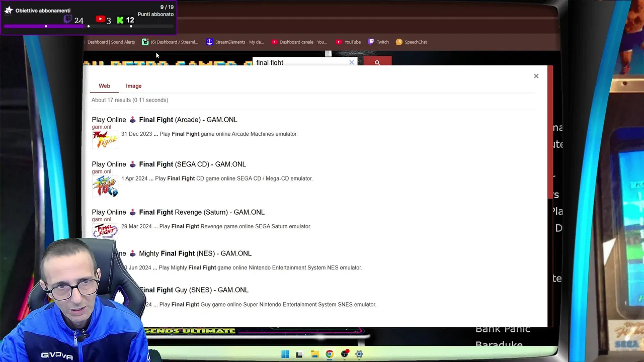644x362 pixels.
Task: Click the Final Fight Revenge thumbnail
Action: 105,231
